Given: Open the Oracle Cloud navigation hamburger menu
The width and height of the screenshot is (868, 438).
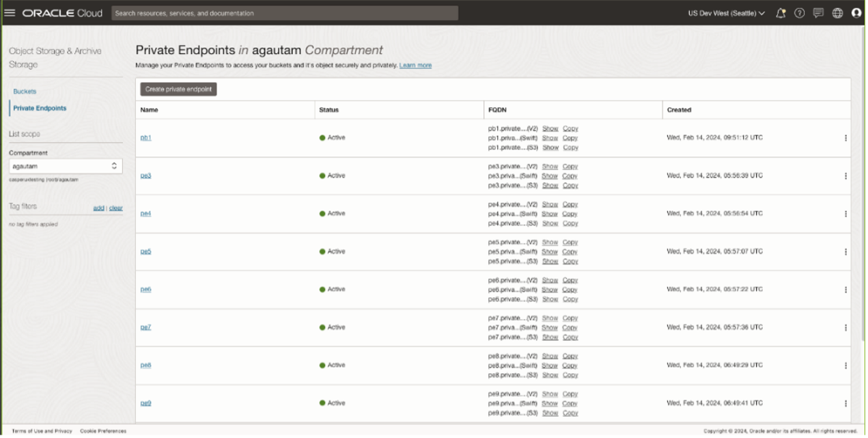Looking at the screenshot, I should click(x=9, y=12).
